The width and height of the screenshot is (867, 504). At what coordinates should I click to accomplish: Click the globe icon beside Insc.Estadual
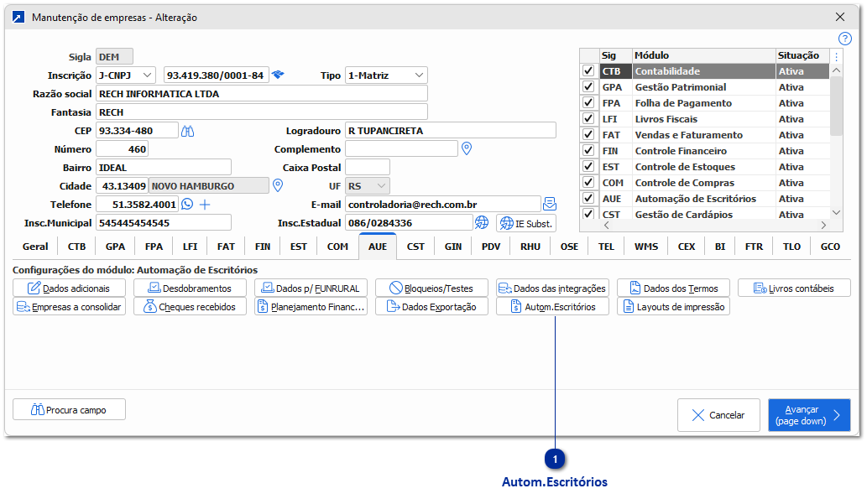click(482, 223)
